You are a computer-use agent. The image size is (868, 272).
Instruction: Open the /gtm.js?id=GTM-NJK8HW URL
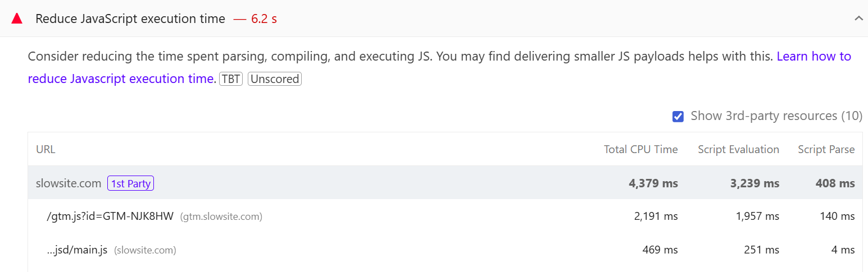coord(110,216)
